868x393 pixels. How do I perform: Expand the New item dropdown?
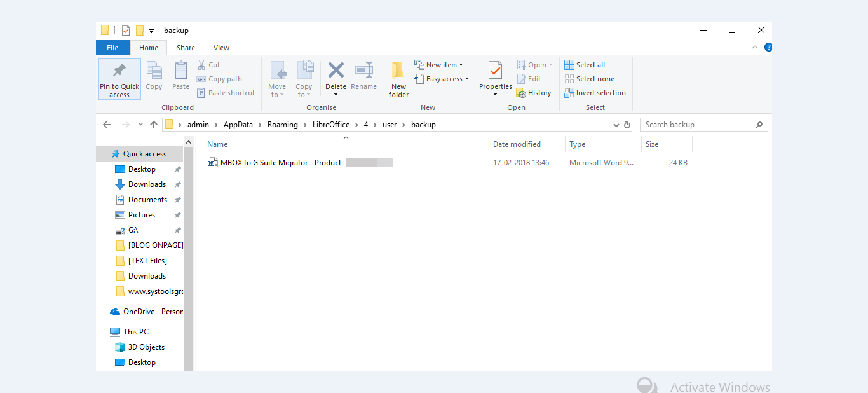pyautogui.click(x=461, y=65)
